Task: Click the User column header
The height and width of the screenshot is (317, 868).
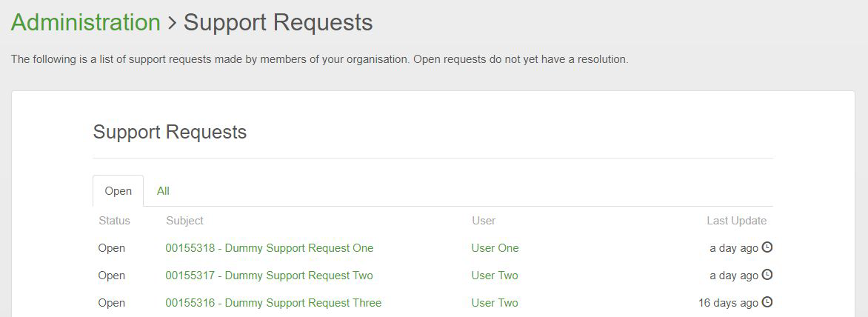Action: 484,221
